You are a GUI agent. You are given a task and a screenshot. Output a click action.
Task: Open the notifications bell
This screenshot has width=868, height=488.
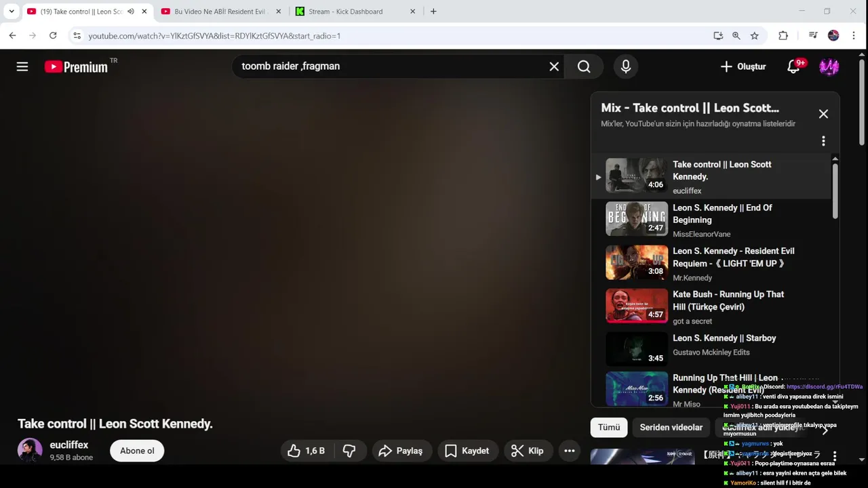794,66
